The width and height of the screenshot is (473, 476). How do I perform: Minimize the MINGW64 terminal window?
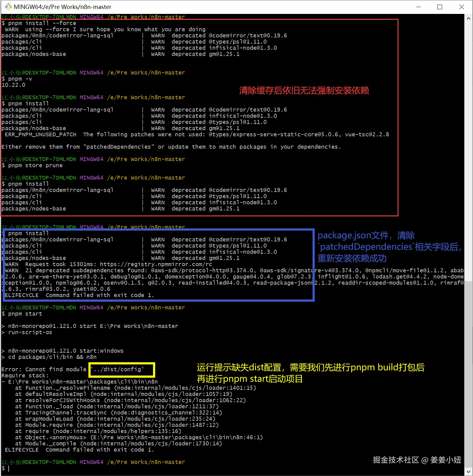click(x=418, y=7)
